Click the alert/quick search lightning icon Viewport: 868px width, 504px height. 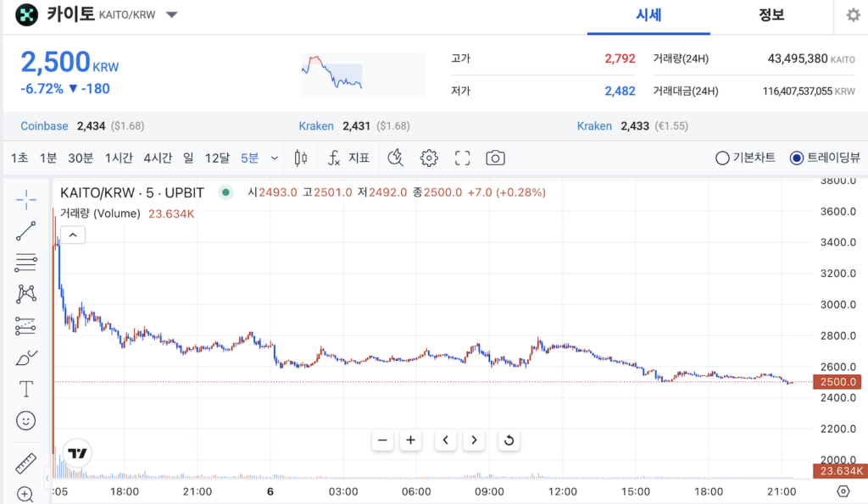tap(395, 158)
